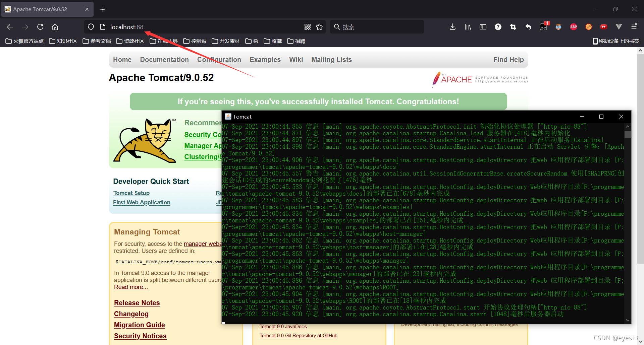The image size is (644, 345).
Task: Go to Home in Tomcat navigation
Action: point(122,60)
